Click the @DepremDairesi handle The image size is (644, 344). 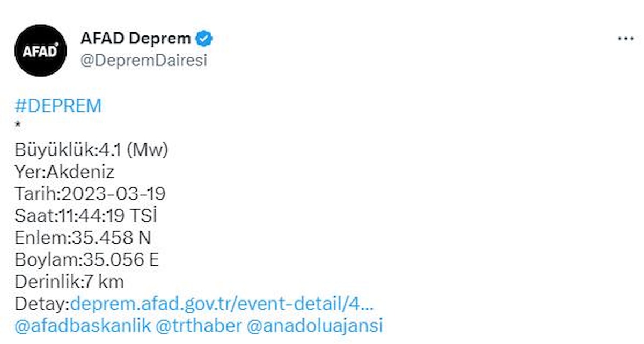click(143, 61)
